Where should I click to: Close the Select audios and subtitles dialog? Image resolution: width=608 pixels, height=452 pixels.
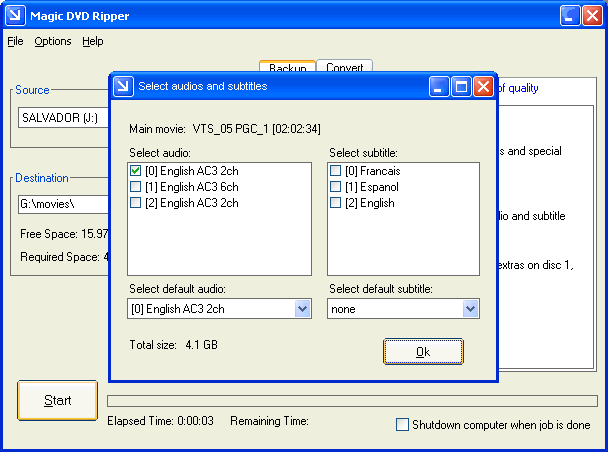[x=483, y=86]
